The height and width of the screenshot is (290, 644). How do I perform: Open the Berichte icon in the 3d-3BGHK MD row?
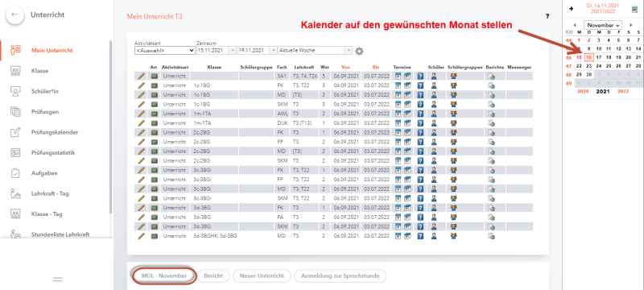click(491, 236)
